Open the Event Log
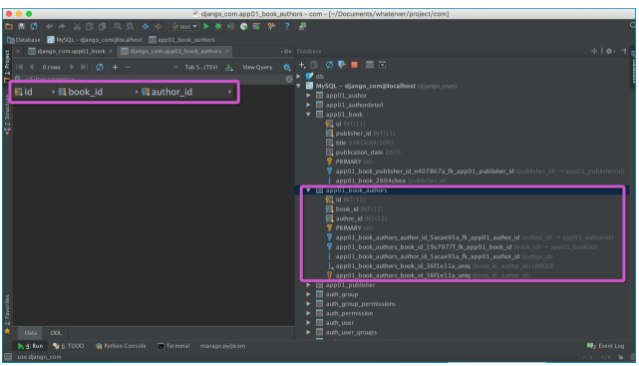 [606, 346]
